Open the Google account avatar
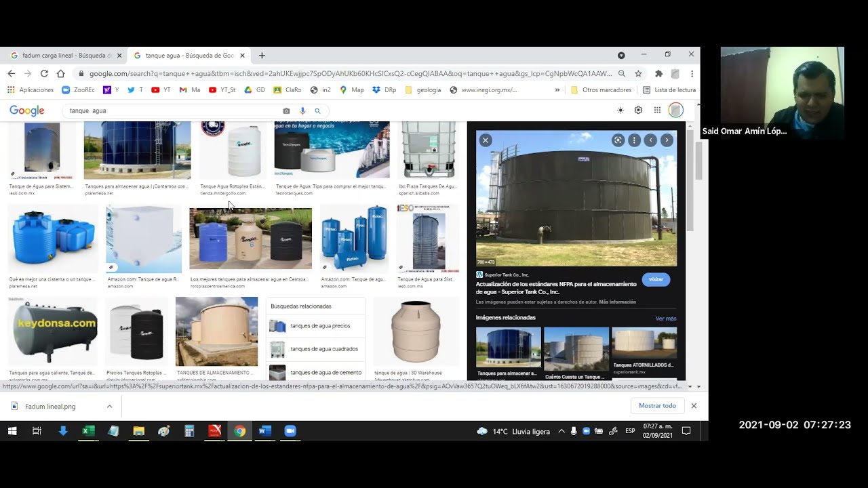This screenshot has width=868, height=488. point(675,110)
